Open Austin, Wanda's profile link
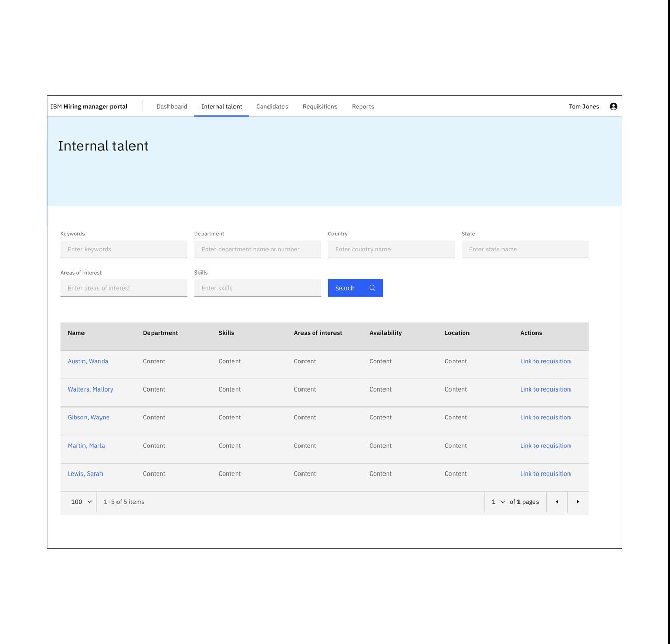The height and width of the screenshot is (644, 670). [x=88, y=361]
